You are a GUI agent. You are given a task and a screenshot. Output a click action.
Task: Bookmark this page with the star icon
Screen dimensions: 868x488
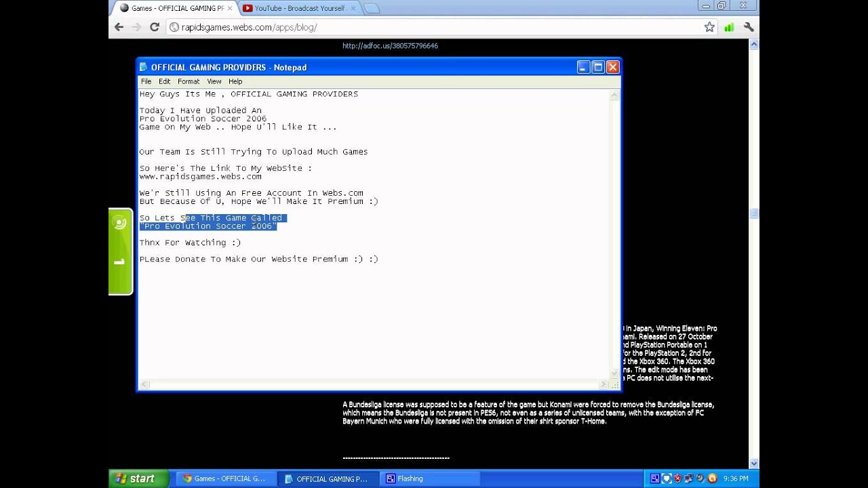(709, 27)
